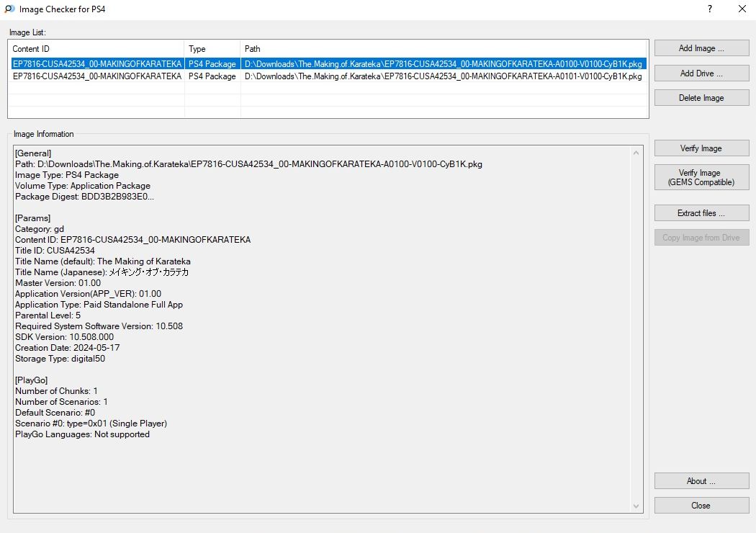The image size is (756, 533).
Task: Click Verify Image (GEMS Compatible) button
Action: (x=701, y=177)
